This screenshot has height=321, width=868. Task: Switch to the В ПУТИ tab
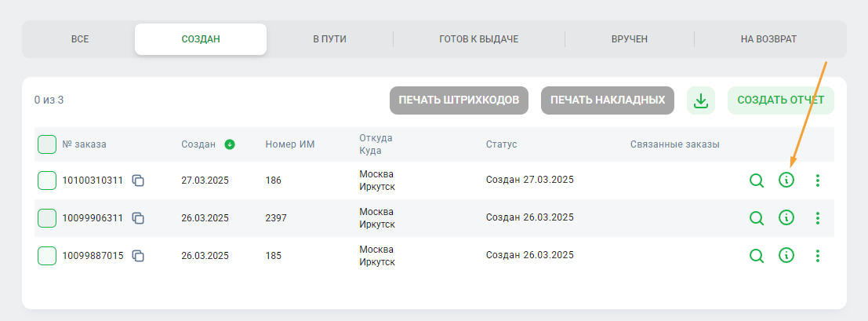(x=329, y=38)
